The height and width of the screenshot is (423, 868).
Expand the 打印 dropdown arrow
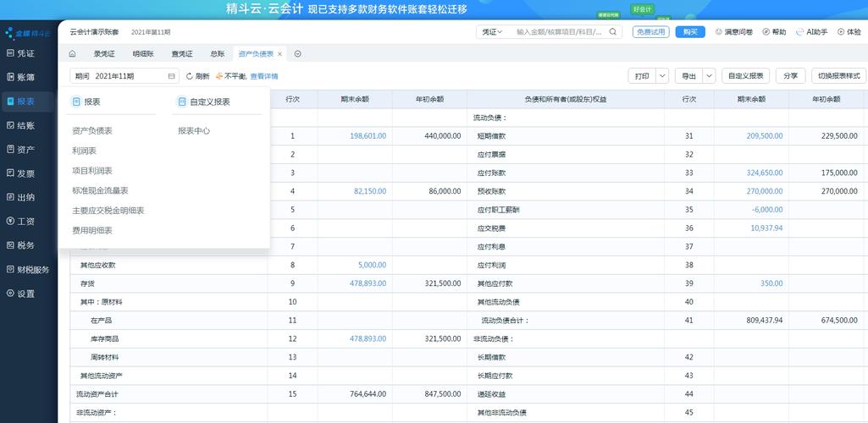point(662,75)
